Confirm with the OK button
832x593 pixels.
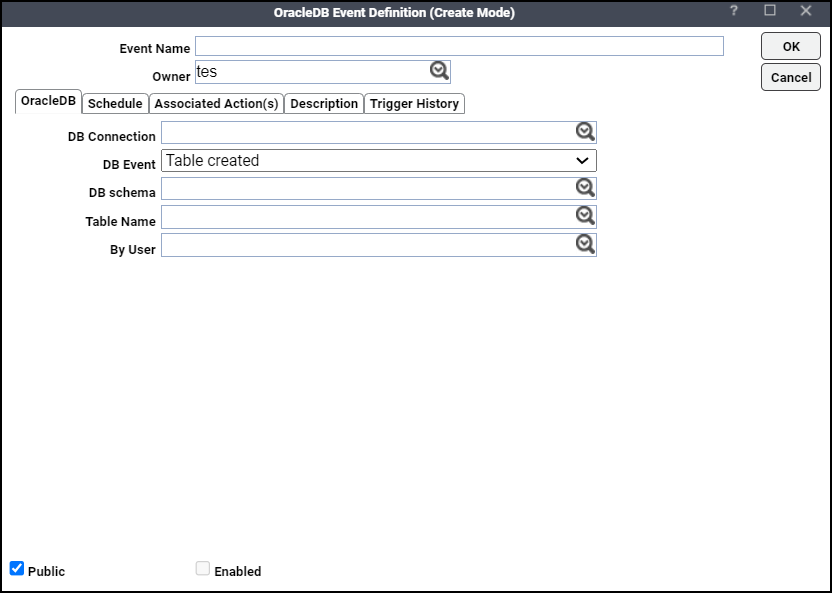click(791, 46)
